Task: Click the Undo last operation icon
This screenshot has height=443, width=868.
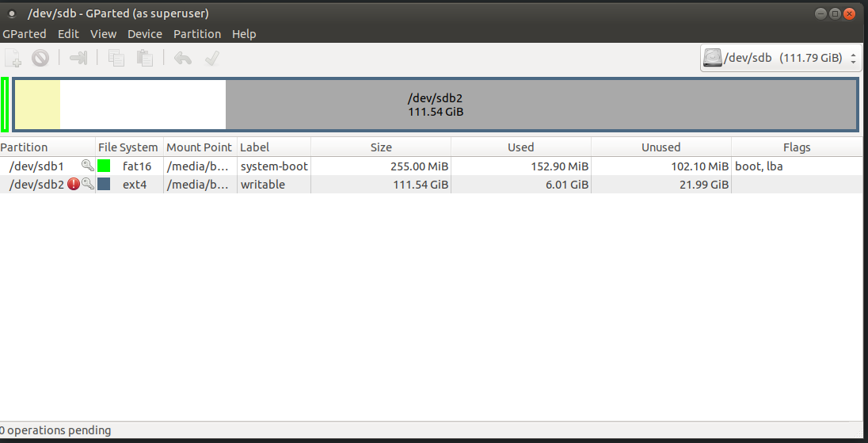Action: pyautogui.click(x=183, y=58)
